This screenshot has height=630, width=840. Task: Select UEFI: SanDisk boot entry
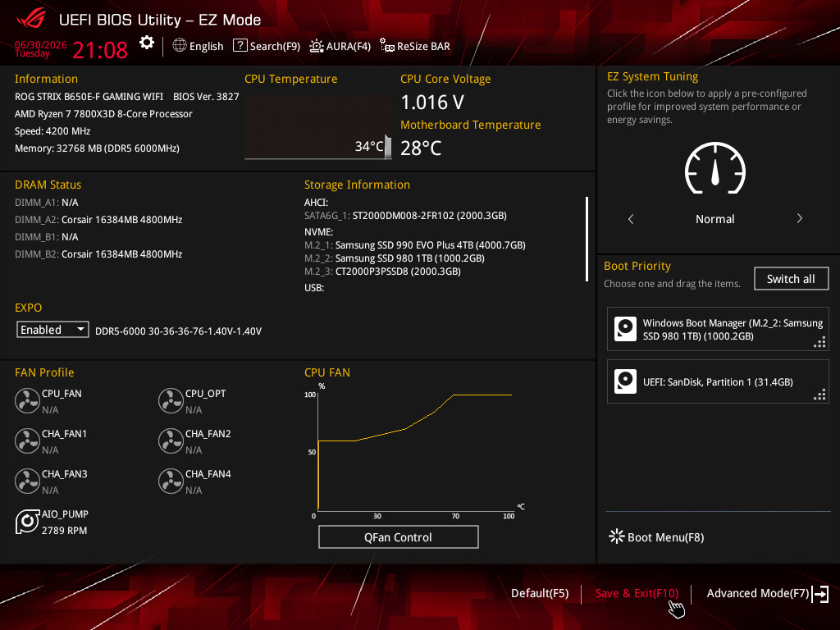[x=718, y=381]
